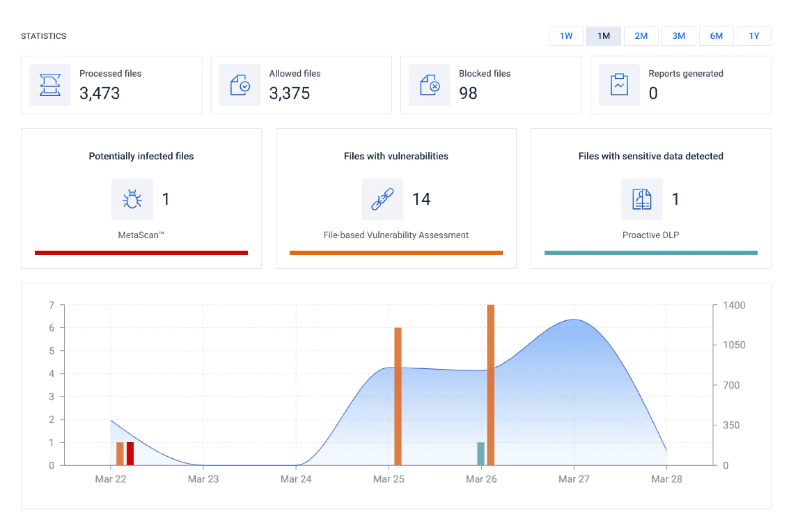Viewport: 798px width, 532px height.
Task: Show statistics for 1Y
Action: click(753, 36)
